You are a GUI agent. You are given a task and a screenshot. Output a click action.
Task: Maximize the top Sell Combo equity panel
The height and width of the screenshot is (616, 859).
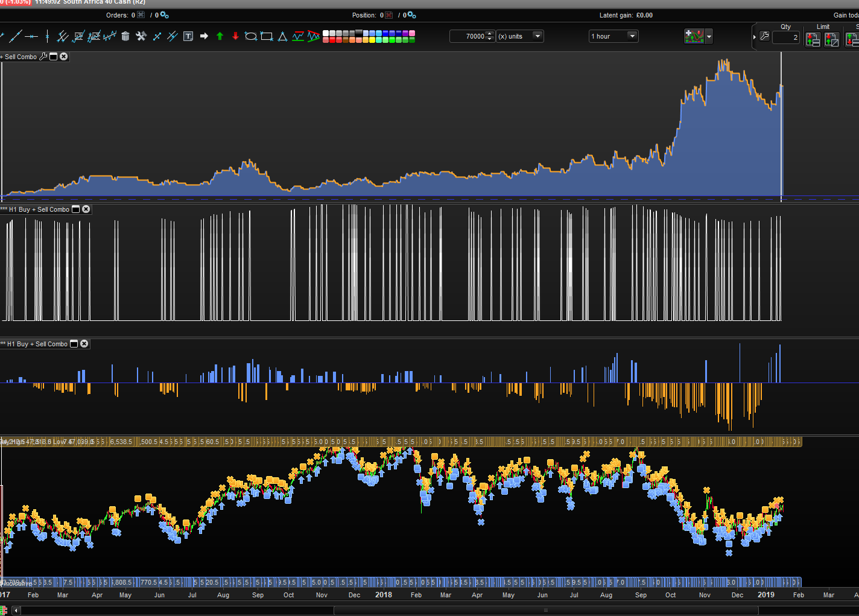[53, 57]
